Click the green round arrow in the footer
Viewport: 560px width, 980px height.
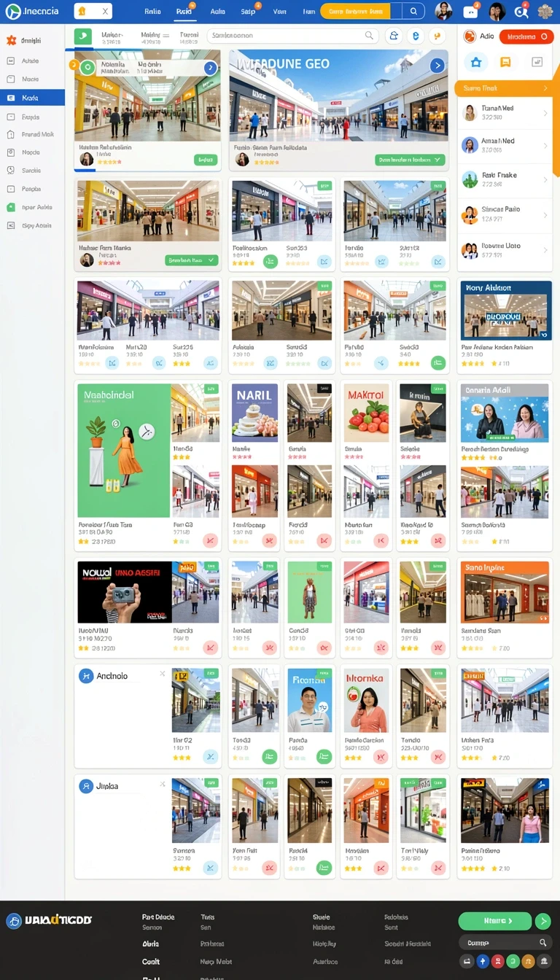542,921
